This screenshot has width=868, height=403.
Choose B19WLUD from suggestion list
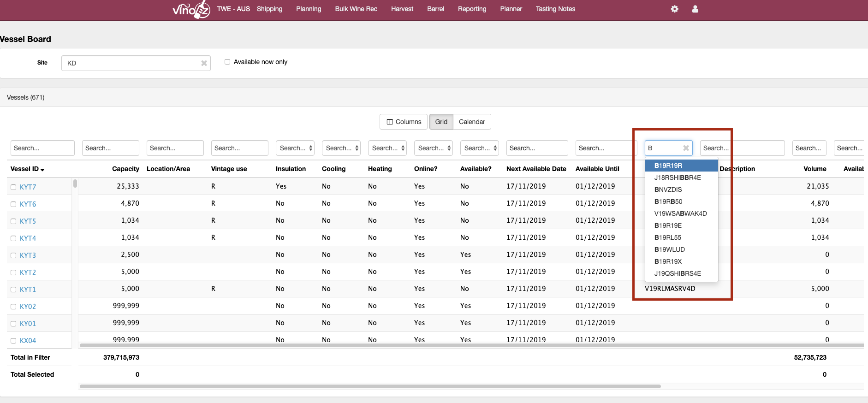click(669, 249)
